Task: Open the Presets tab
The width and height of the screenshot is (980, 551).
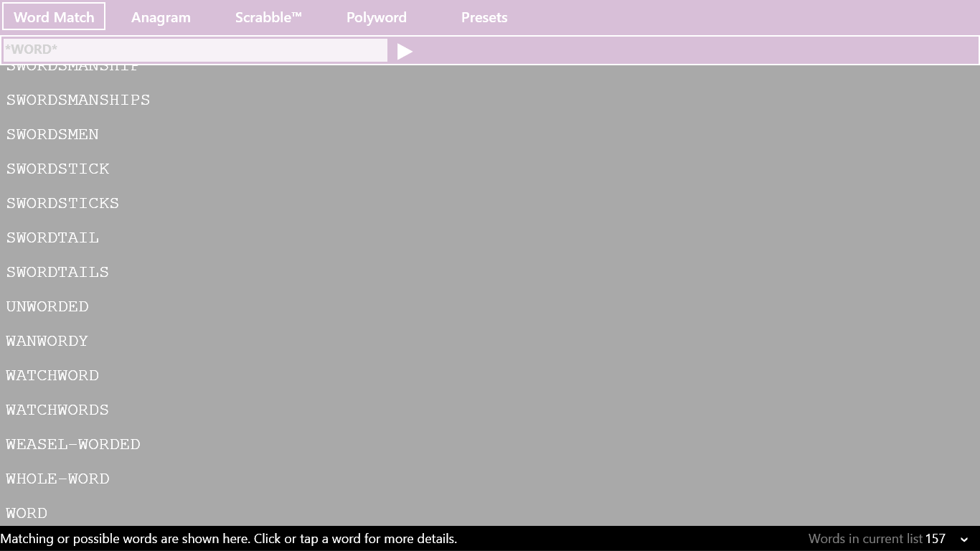Action: tap(484, 17)
